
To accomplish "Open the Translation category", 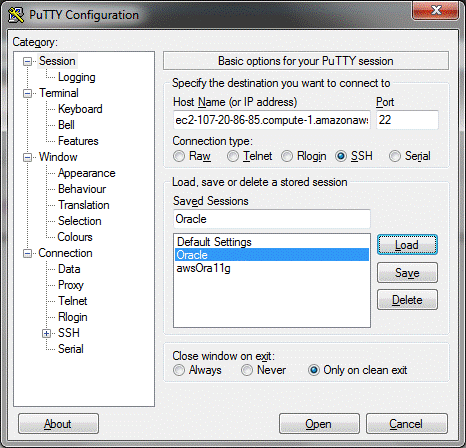I will 84,205.
